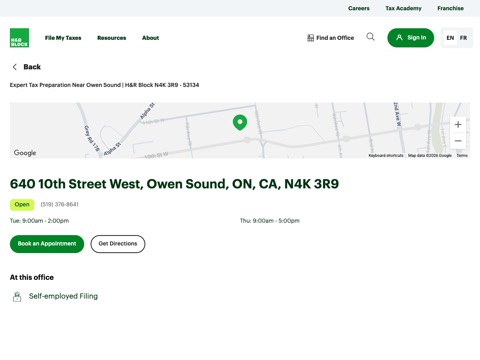480x360 pixels.
Task: Click the Self-employed Filing icon
Action: [17, 296]
